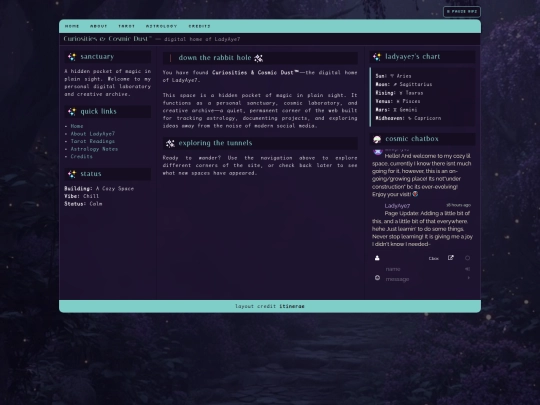
Task: Open the Astrology Notes quick link
Action: pyautogui.click(x=94, y=149)
